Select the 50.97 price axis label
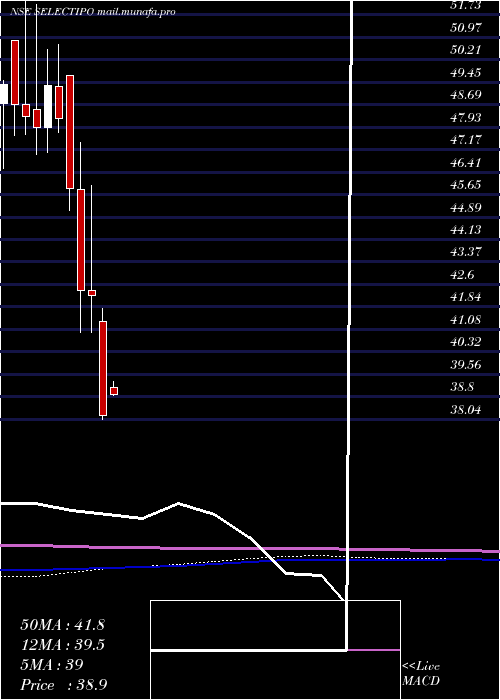 click(466, 28)
